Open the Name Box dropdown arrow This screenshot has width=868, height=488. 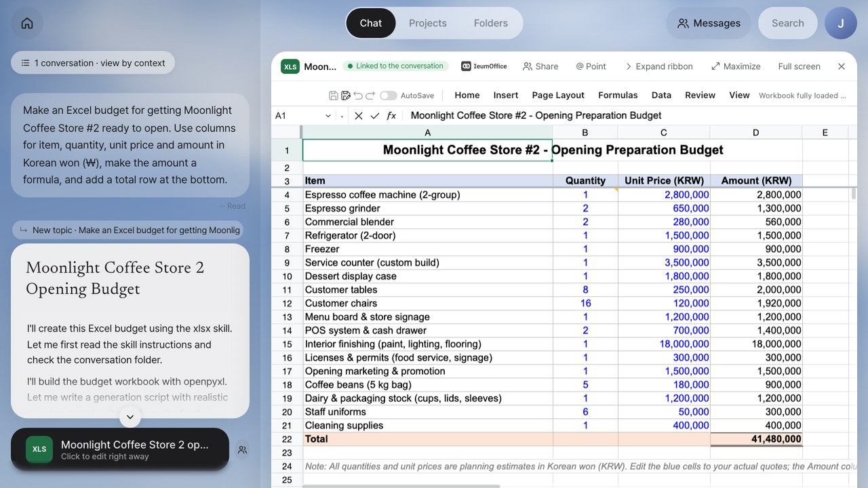(x=328, y=116)
